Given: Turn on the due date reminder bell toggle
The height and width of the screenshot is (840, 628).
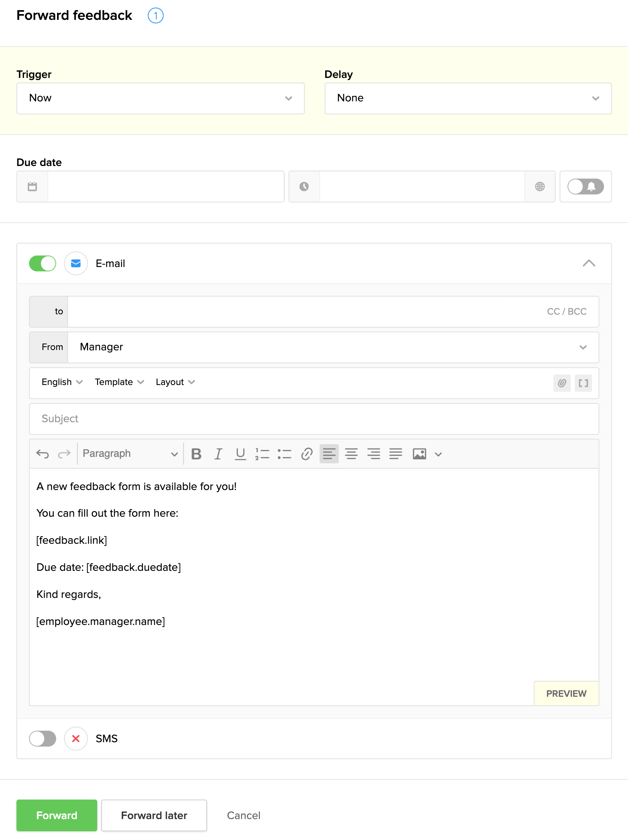Looking at the screenshot, I should [585, 187].
